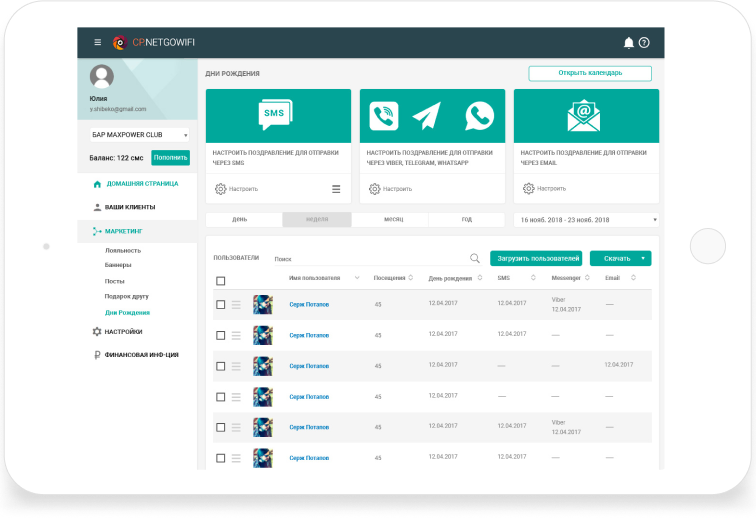This screenshot has width=756, height=519.
Task: Click the search magnifier icon
Action: pyautogui.click(x=475, y=258)
